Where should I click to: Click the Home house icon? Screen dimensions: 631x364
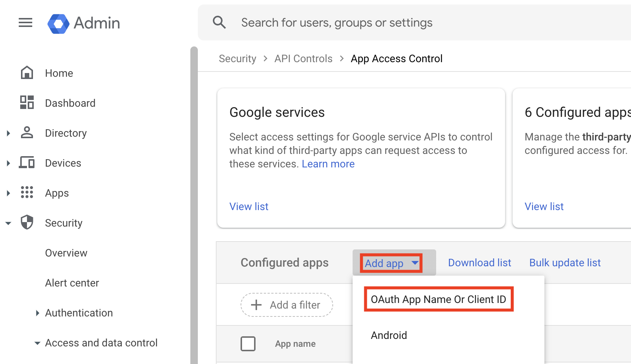click(x=27, y=73)
